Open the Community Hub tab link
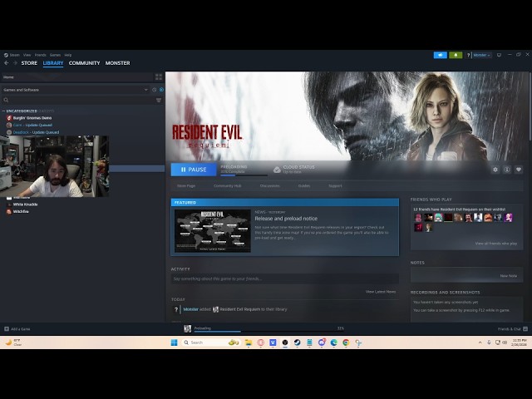This screenshot has height=399, width=532. [227, 186]
